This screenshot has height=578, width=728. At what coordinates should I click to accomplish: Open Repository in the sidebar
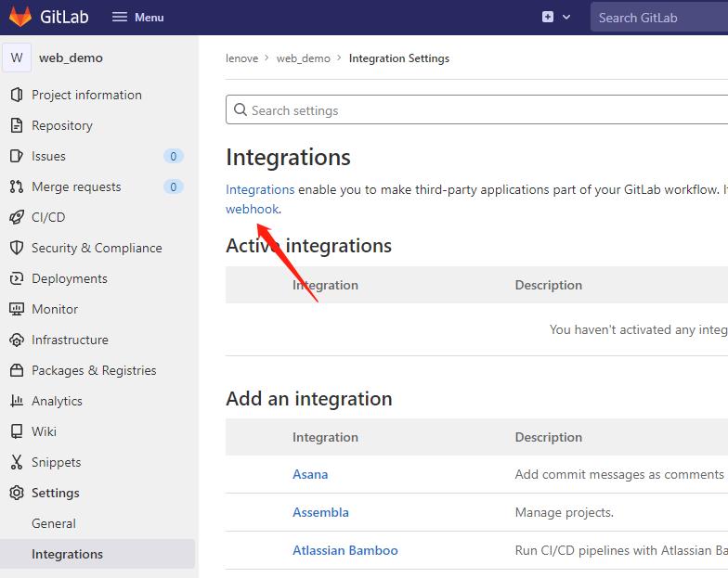click(62, 126)
